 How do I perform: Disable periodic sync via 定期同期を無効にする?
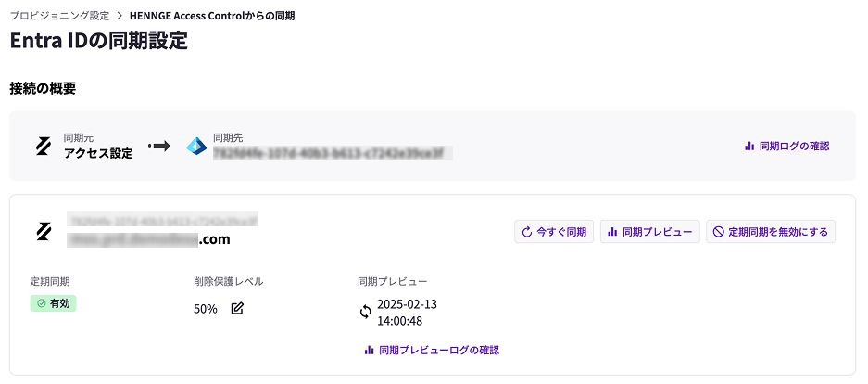pyautogui.click(x=771, y=232)
